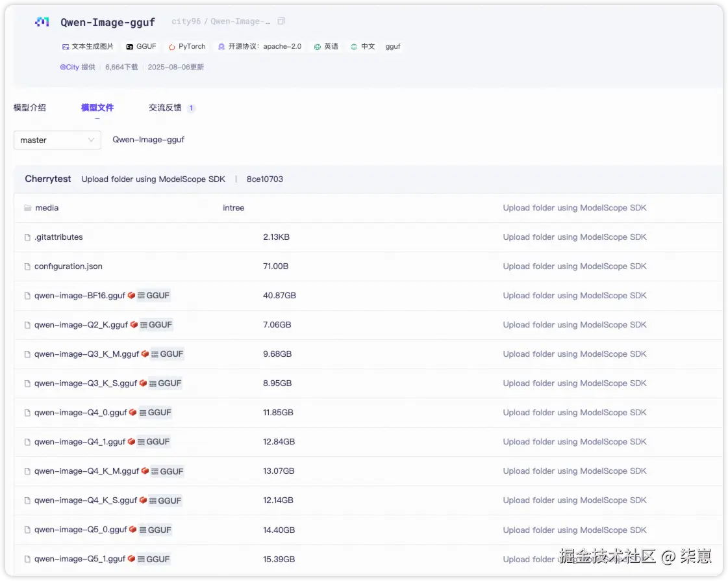Click the configuration.json file icon
728x581 pixels.
click(27, 266)
